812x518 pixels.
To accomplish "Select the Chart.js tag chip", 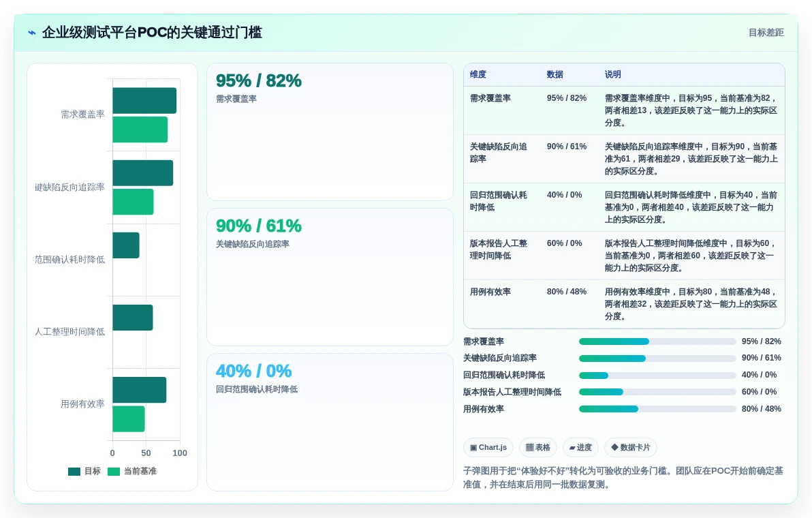I will [488, 448].
